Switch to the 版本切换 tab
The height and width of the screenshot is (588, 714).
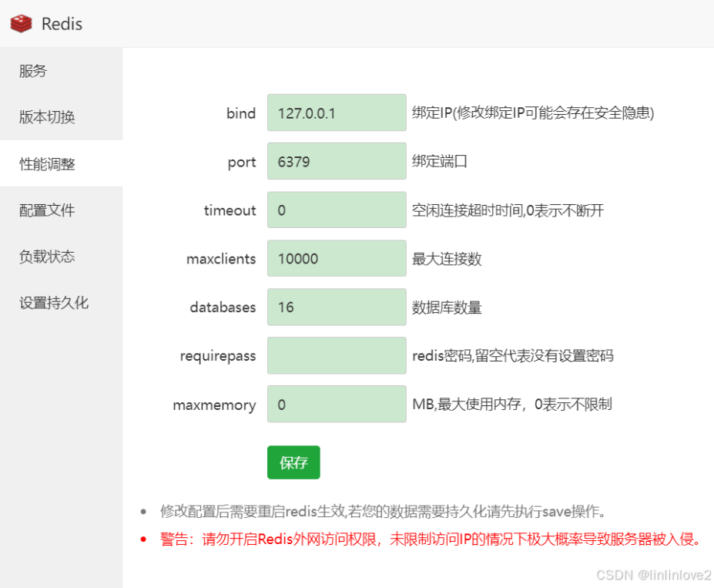(62, 117)
